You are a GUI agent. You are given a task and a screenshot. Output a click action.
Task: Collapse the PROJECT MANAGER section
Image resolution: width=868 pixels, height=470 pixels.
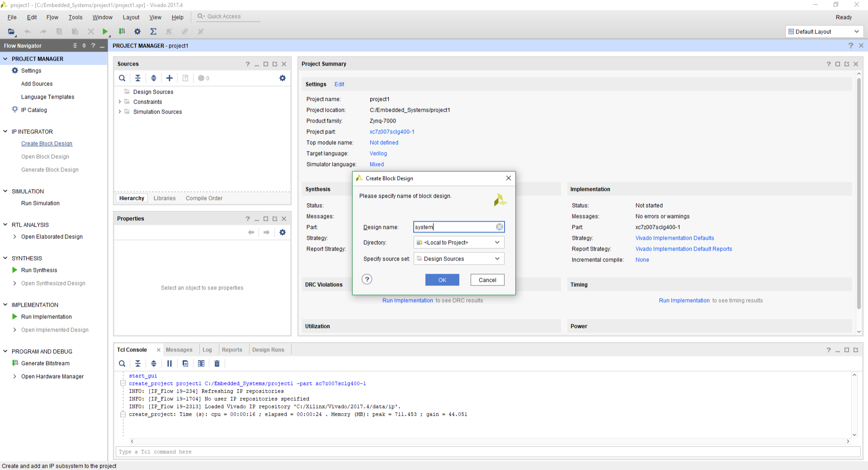coord(5,59)
